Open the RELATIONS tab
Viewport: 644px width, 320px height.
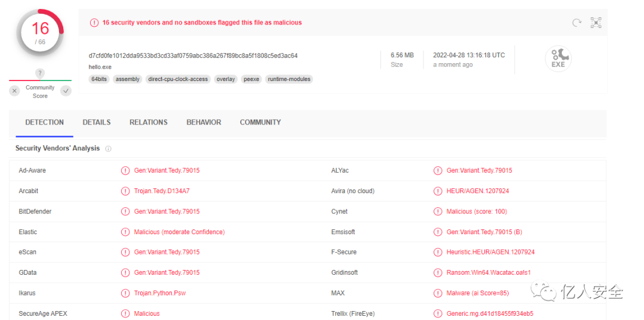(x=148, y=122)
